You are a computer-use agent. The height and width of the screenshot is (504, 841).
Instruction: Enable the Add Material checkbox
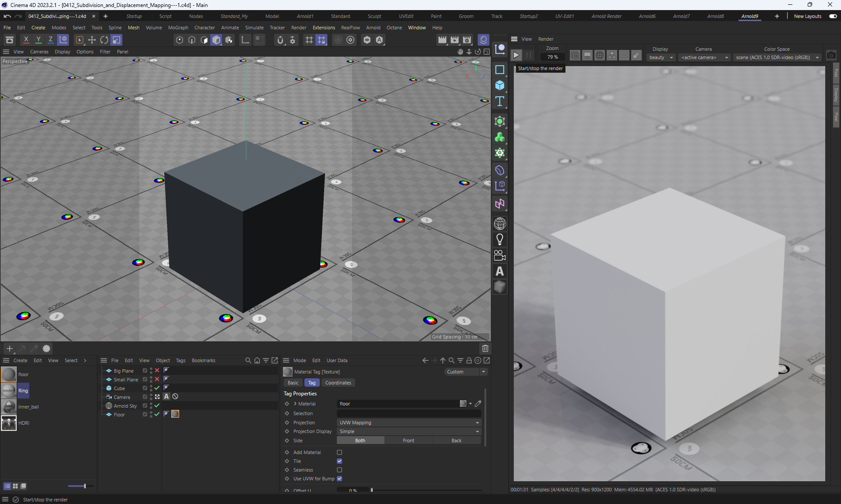339,452
